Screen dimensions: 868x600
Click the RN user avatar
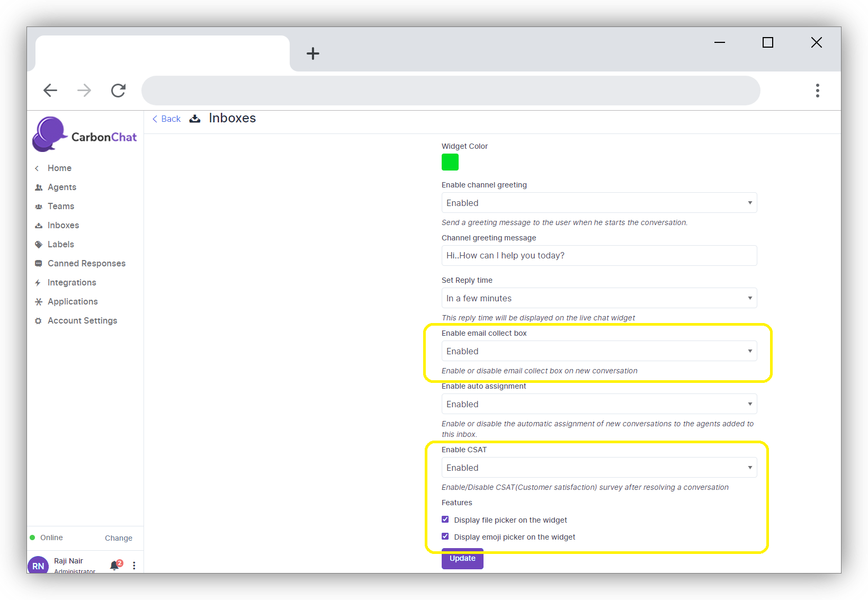point(38,565)
